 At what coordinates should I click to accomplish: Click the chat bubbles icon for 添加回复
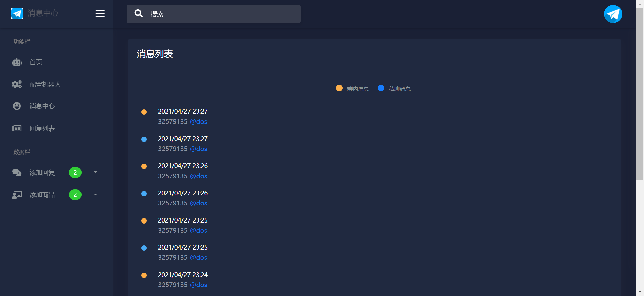pyautogui.click(x=17, y=172)
